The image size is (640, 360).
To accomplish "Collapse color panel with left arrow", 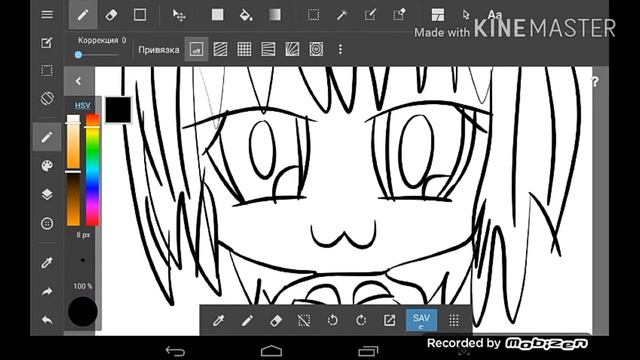I will (79, 81).
